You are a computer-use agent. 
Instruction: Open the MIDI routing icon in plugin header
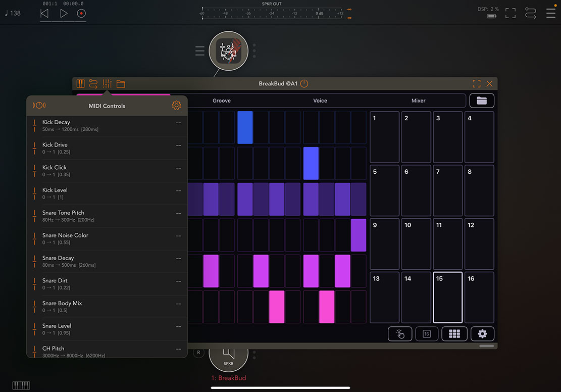[x=93, y=84]
